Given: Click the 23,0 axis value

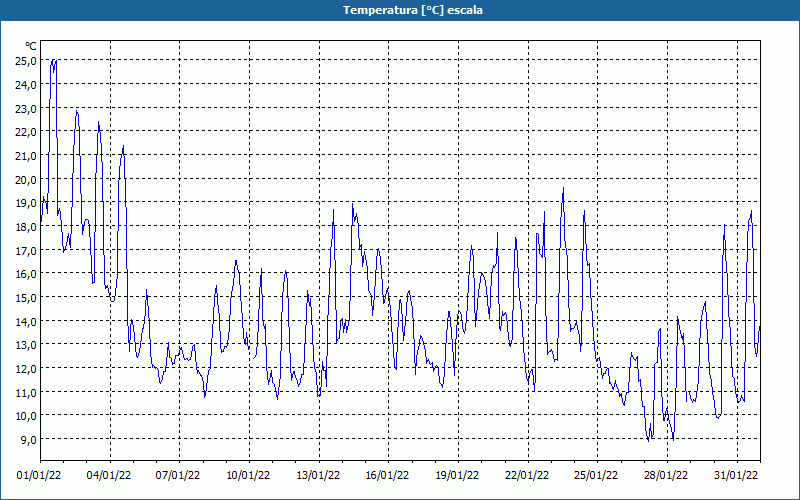Looking at the screenshot, I should tap(26, 108).
